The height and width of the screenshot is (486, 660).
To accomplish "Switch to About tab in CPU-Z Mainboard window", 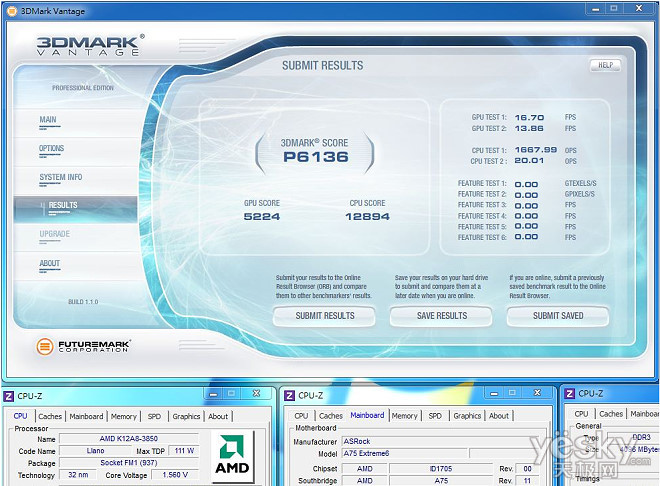I will 499,416.
